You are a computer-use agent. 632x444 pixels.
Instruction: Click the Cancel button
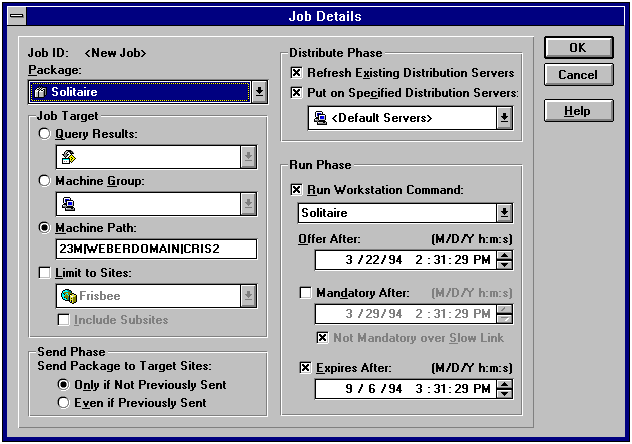tap(577, 75)
